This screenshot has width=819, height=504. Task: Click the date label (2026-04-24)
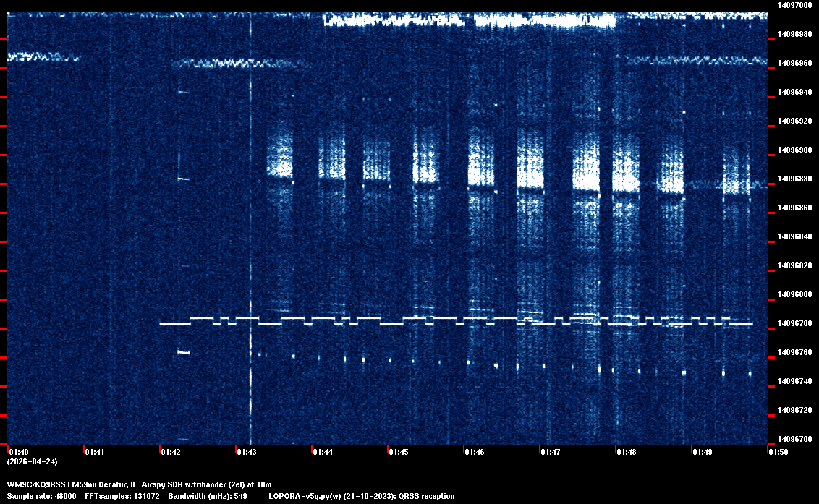[x=33, y=461]
